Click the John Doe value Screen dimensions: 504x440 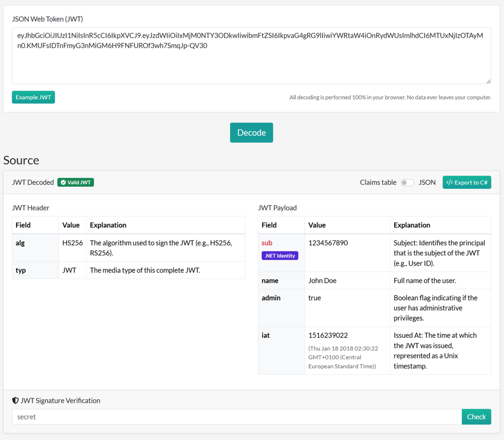tap(322, 281)
